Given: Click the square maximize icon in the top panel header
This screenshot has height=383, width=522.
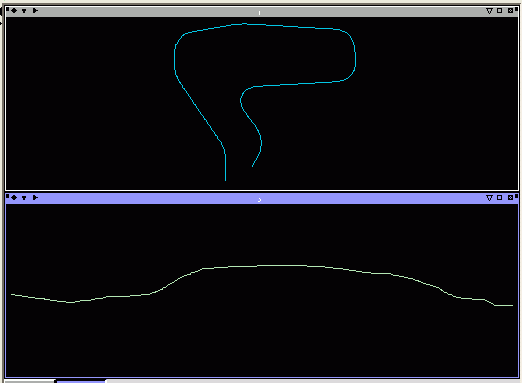Looking at the screenshot, I should [x=499, y=11].
